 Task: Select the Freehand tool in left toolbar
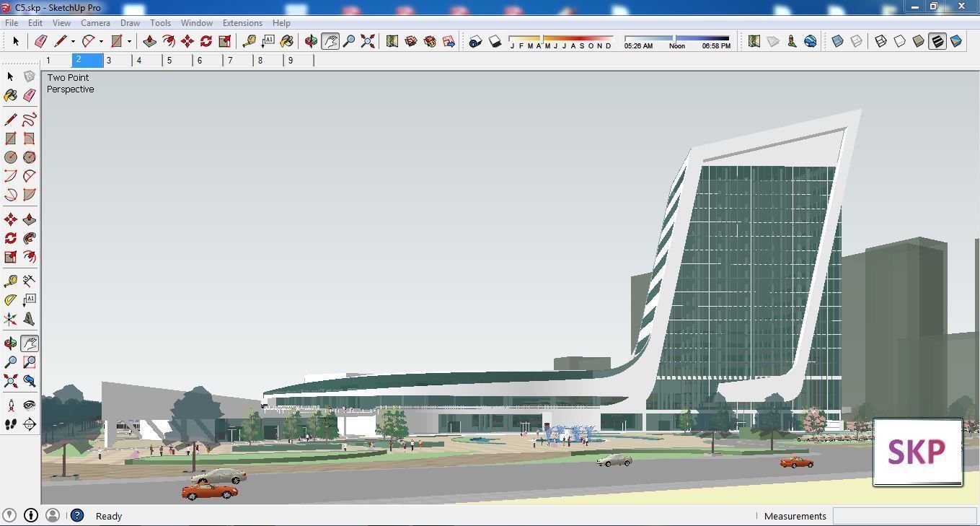click(x=30, y=119)
